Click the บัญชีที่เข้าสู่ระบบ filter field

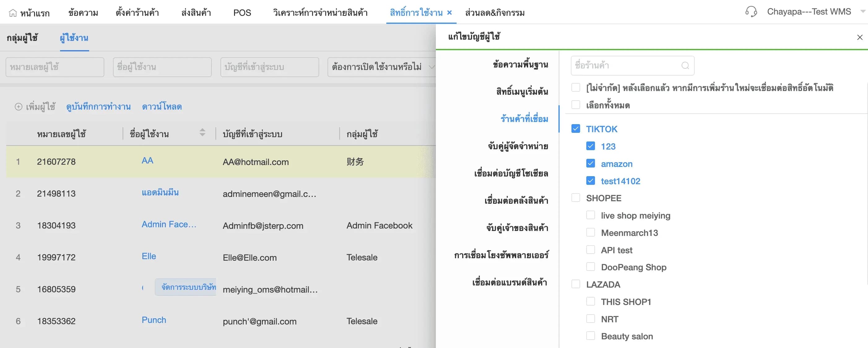tap(270, 67)
